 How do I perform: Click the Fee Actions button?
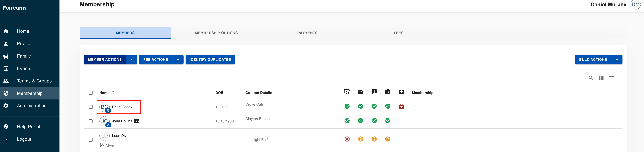(x=156, y=60)
